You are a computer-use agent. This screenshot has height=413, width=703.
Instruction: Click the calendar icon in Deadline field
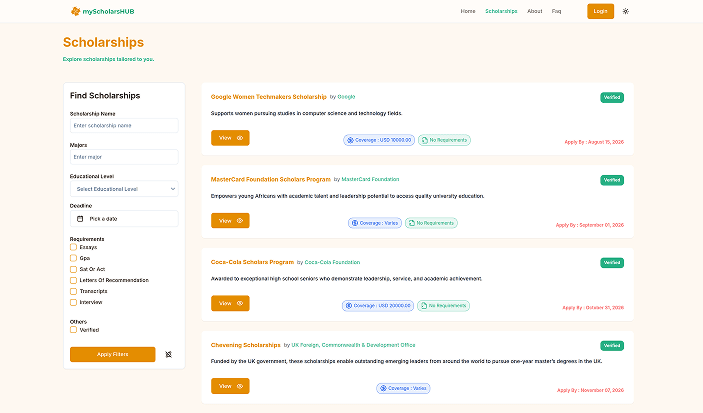point(80,218)
